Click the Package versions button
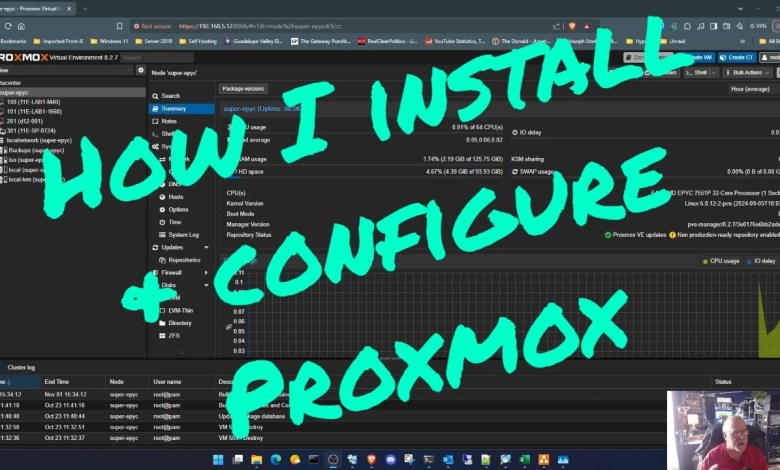The width and height of the screenshot is (780, 470). point(243,89)
